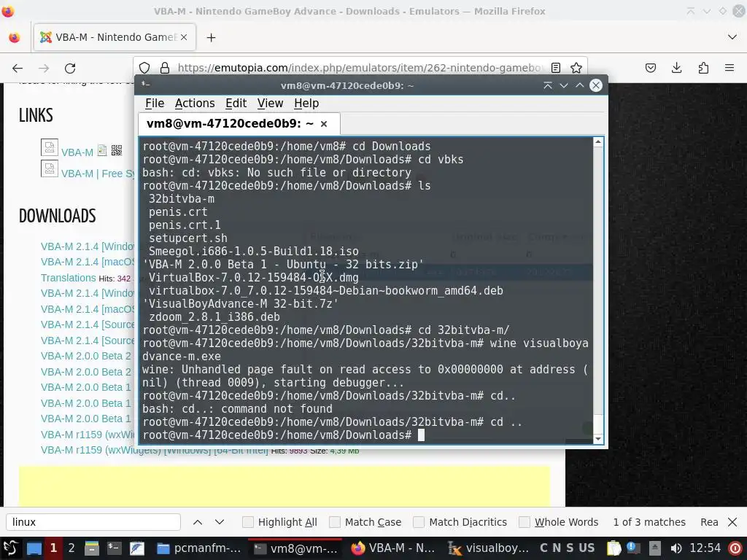The width and height of the screenshot is (747, 560).
Task: List all Firefox tabs dropdown
Action: click(x=732, y=37)
